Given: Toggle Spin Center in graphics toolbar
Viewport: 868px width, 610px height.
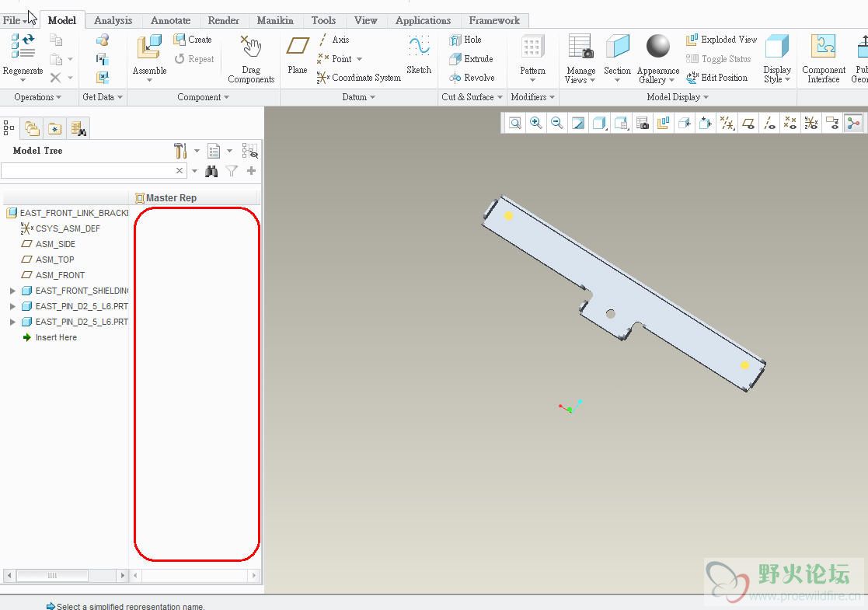Looking at the screenshot, I should point(853,123).
